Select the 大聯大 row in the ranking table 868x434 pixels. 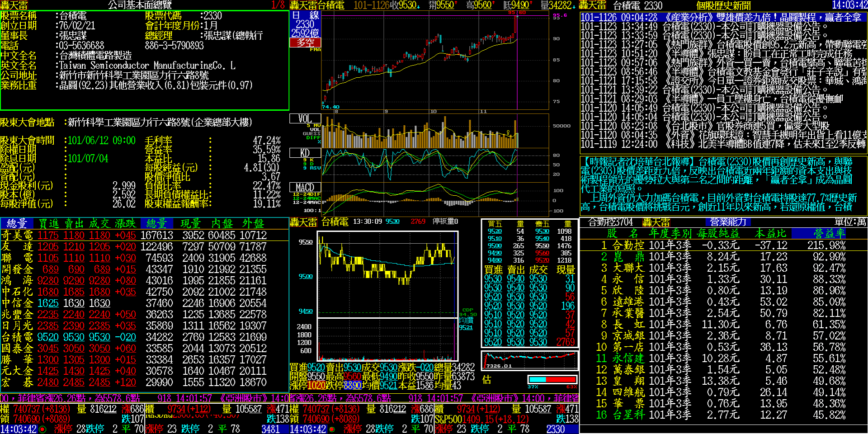tap(723, 268)
